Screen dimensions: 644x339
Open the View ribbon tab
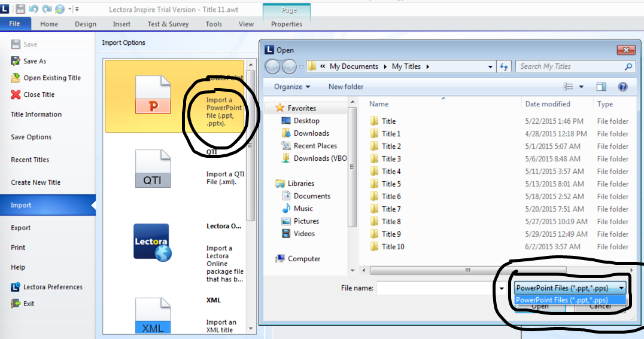[x=246, y=24]
